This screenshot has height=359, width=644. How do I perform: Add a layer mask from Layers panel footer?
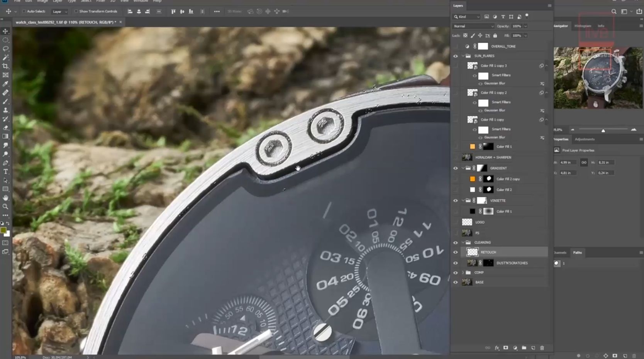506,348
